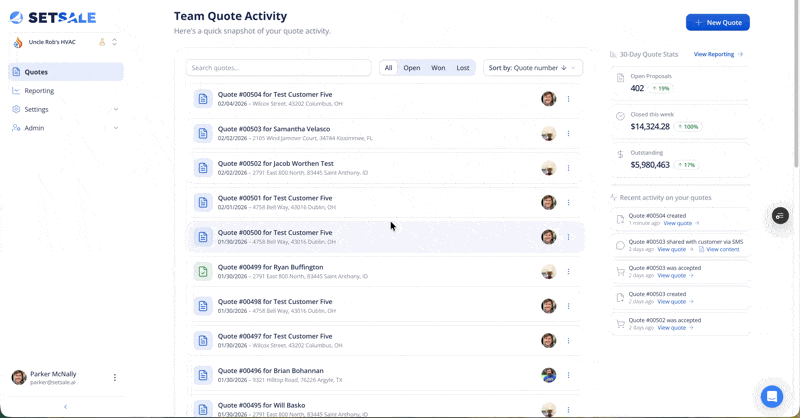Screen dimensions: 800x418
Task: Click the View content link
Action: pos(719,250)
